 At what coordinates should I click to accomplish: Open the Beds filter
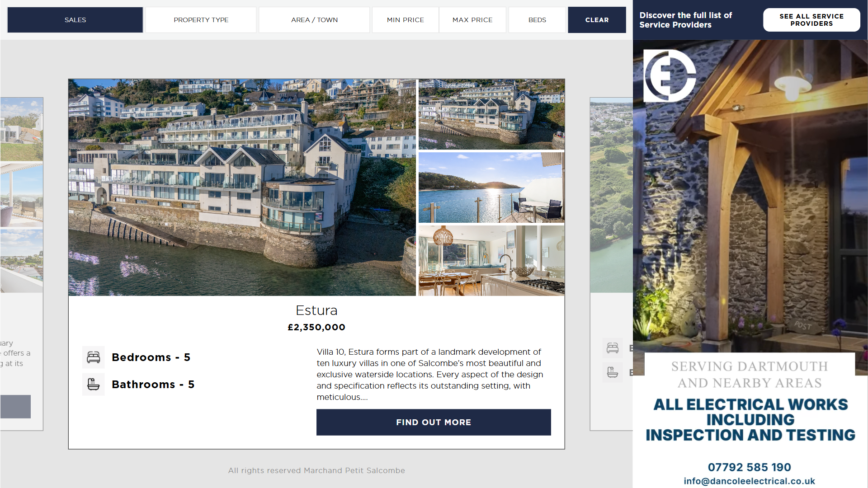[537, 20]
